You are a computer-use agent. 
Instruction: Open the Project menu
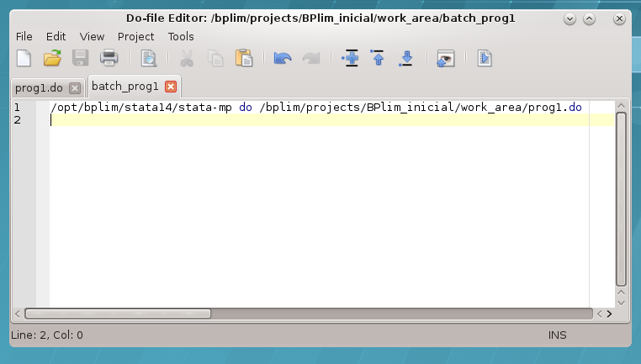[x=135, y=36]
